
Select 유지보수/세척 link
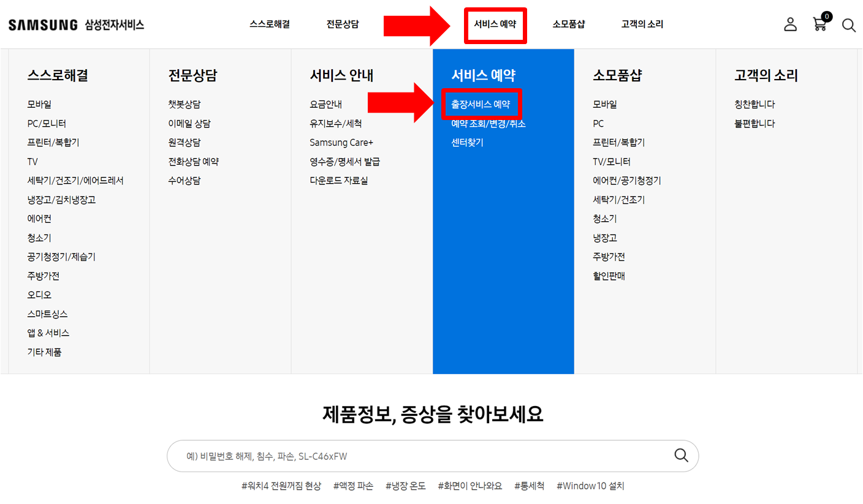[336, 124]
